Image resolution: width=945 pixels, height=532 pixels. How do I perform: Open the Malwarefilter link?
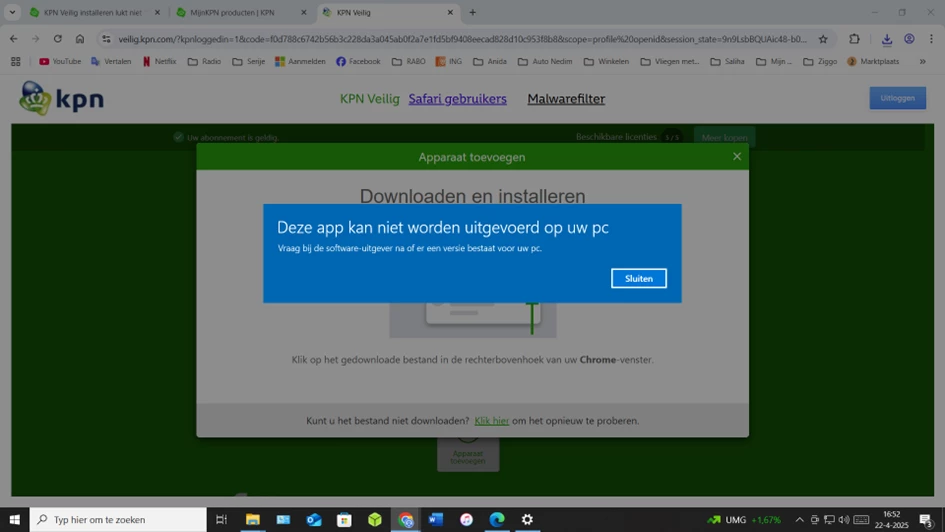(x=566, y=99)
